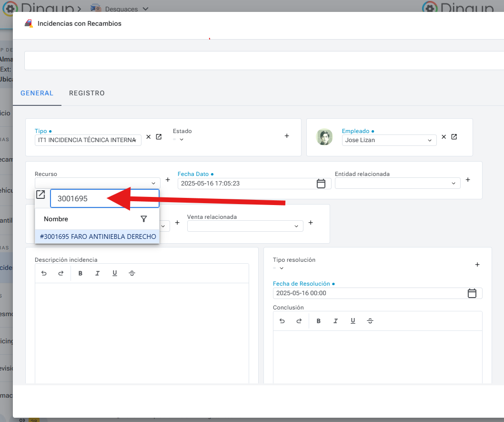Expand the Recurso dropdown
Screen dimensions: 504x422
tap(153, 183)
